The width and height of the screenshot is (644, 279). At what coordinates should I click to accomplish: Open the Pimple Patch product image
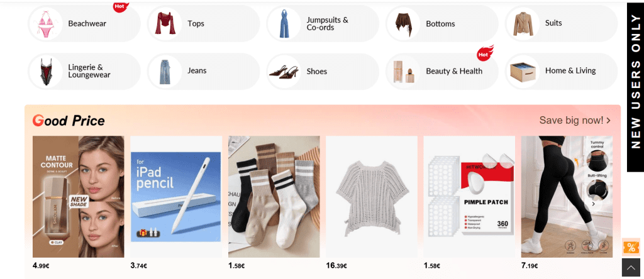(x=469, y=197)
